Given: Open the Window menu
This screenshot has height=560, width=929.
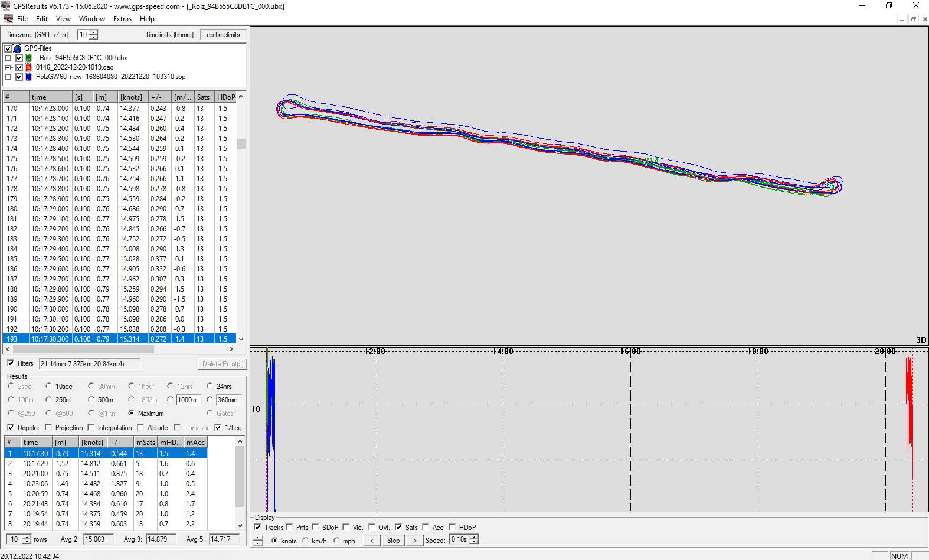Looking at the screenshot, I should [x=91, y=19].
